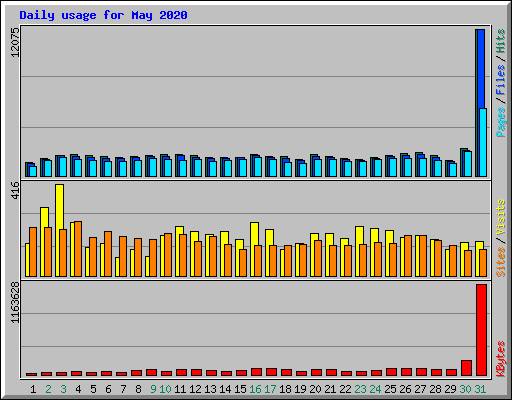
Task: Click day 3 on the x-axis
Action: click(x=63, y=389)
